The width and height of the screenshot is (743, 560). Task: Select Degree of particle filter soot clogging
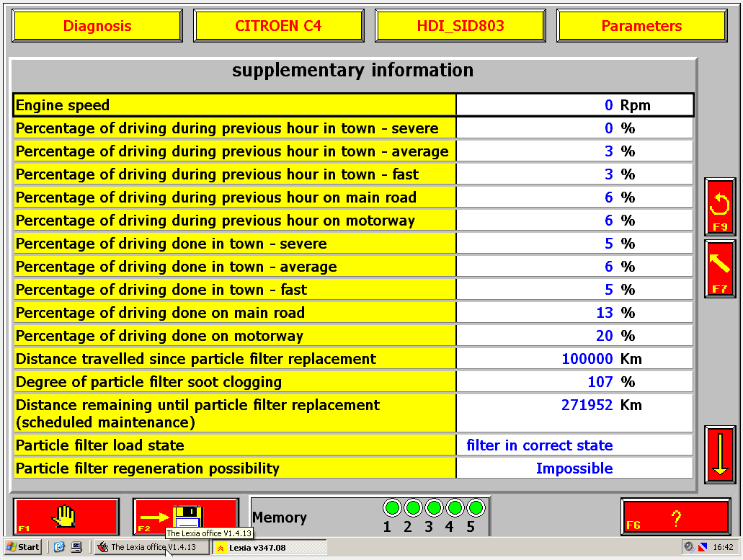pos(353,382)
